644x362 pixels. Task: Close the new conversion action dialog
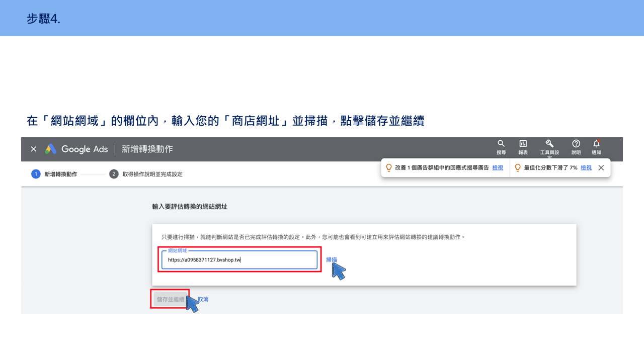(34, 149)
